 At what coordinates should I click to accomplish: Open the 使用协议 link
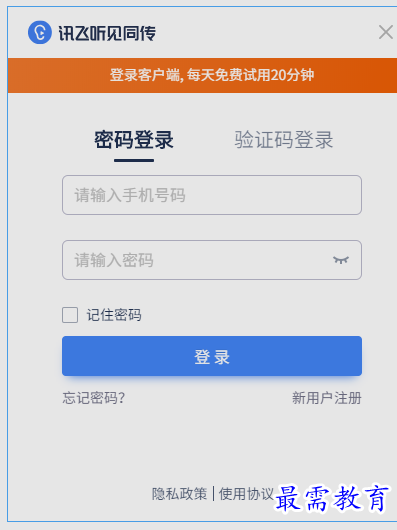tap(246, 494)
